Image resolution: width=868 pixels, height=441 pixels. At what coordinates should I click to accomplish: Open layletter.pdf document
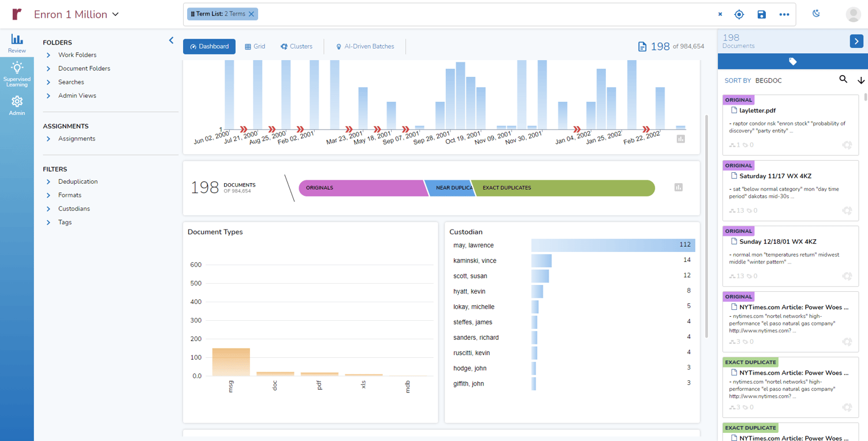(757, 110)
